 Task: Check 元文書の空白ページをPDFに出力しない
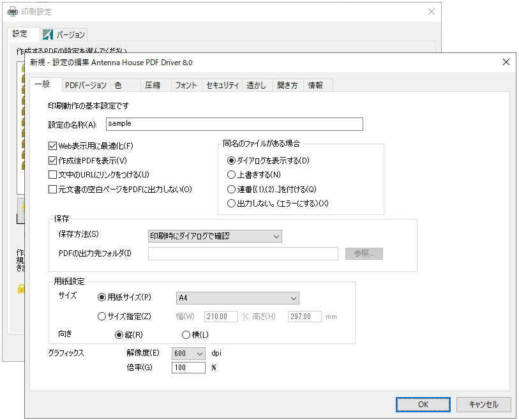52,188
